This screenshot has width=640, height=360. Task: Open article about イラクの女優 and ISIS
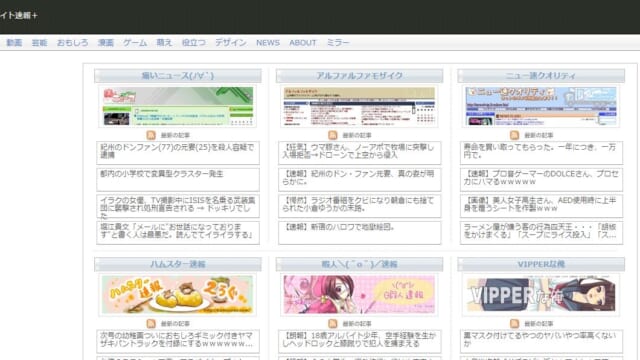point(178,206)
